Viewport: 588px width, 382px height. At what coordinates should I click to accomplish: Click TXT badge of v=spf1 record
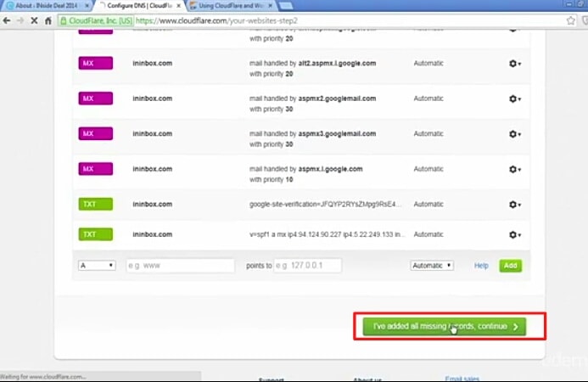point(96,234)
